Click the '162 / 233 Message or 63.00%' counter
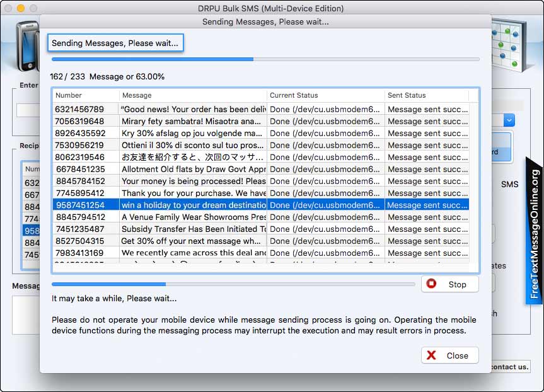 click(x=107, y=76)
